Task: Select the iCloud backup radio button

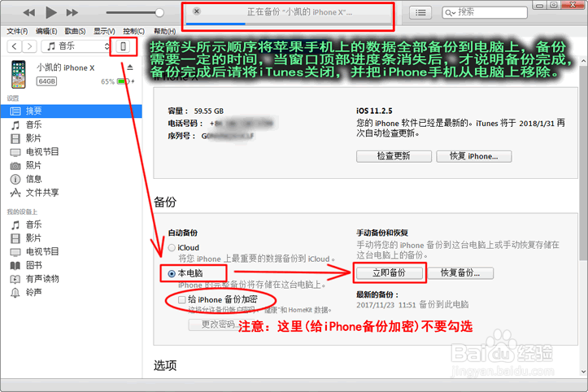Action: pyautogui.click(x=172, y=248)
